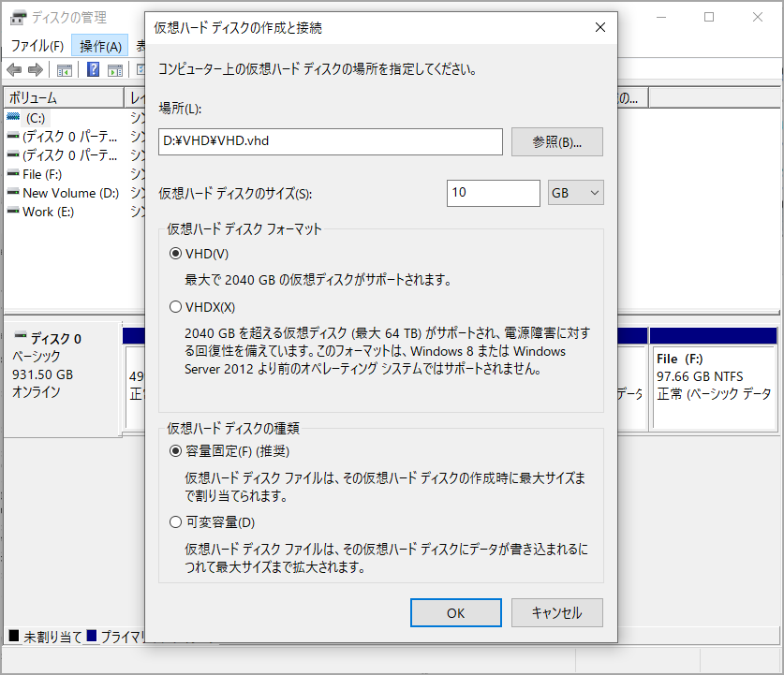The width and height of the screenshot is (784, 675).
Task: Select the striped volume icon next to (C:)
Action: tap(11, 117)
